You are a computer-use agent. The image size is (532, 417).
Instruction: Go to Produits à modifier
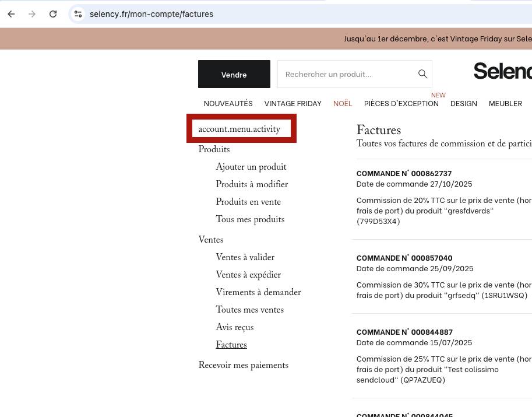pyautogui.click(x=252, y=184)
